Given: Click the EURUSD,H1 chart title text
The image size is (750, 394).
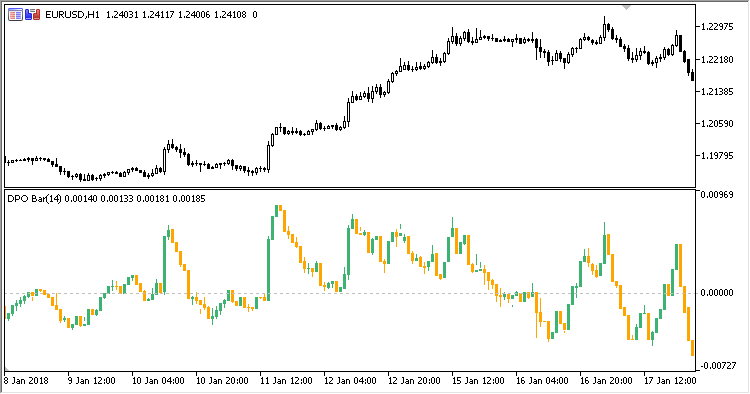Looking at the screenshot, I should (x=72, y=15).
